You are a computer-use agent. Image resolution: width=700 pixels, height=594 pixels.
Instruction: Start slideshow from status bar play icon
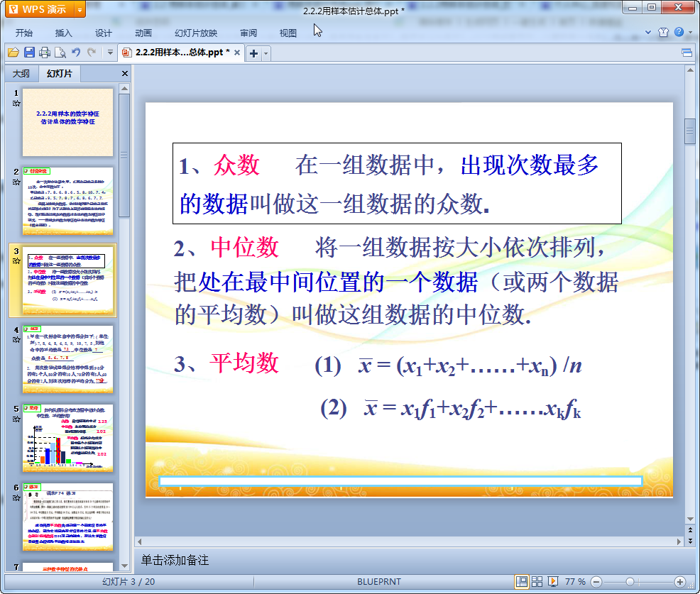pos(552,581)
